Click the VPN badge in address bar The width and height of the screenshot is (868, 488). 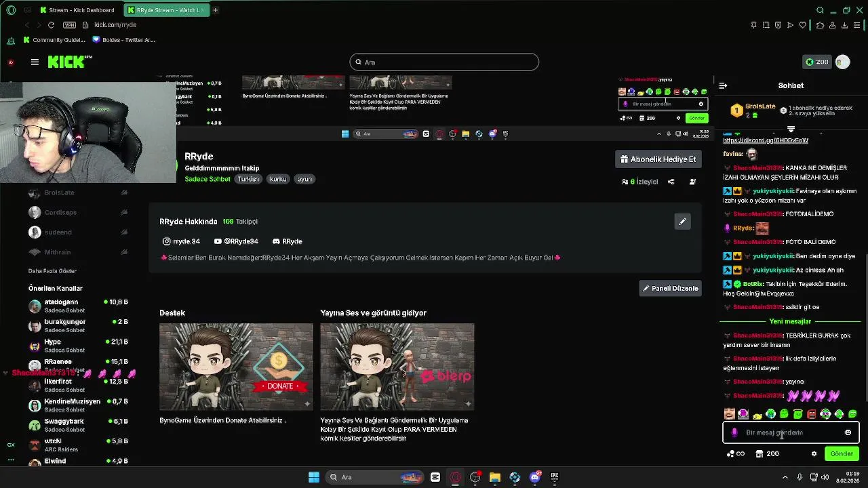pyautogui.click(x=69, y=24)
